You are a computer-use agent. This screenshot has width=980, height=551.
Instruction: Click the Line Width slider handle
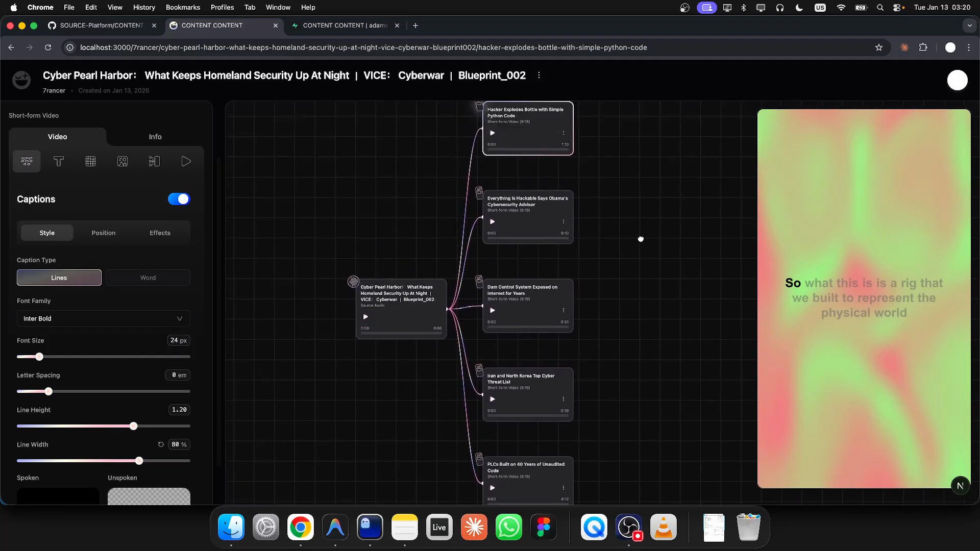tap(139, 461)
